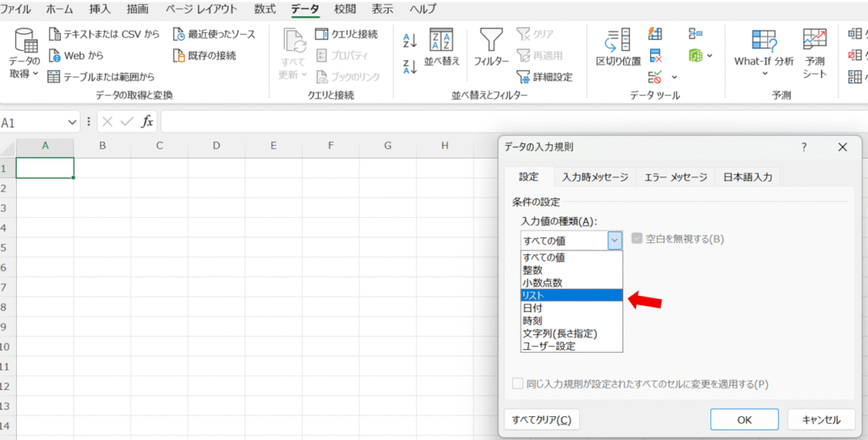Collapse the 入力値の種類 dropdown arrow
Screen dimensions: 868x440
point(615,240)
